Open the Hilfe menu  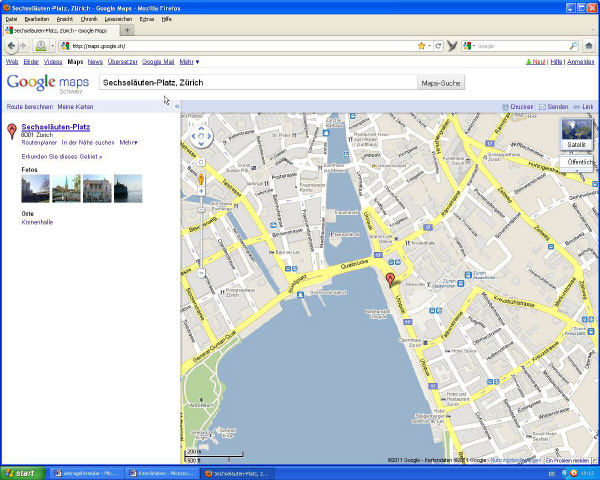166,19
